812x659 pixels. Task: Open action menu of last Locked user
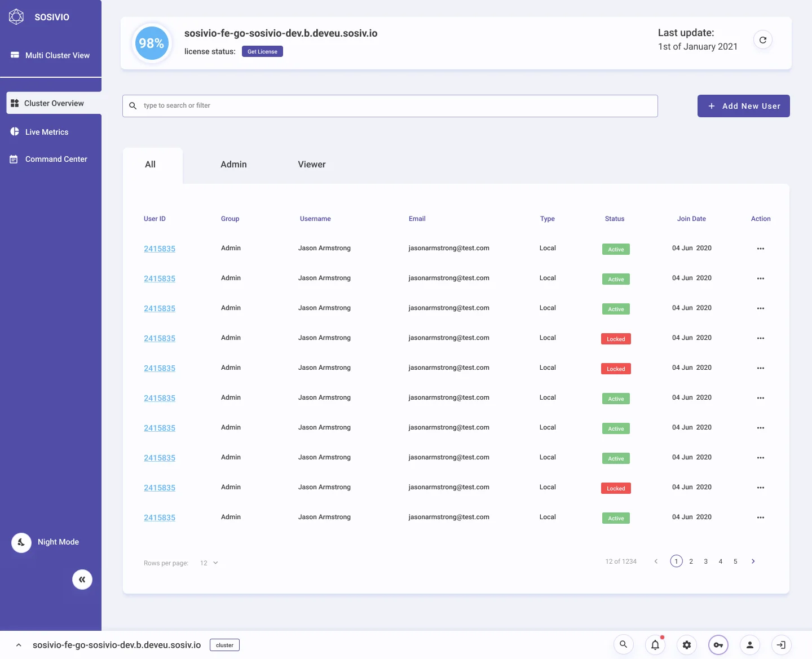tap(761, 488)
